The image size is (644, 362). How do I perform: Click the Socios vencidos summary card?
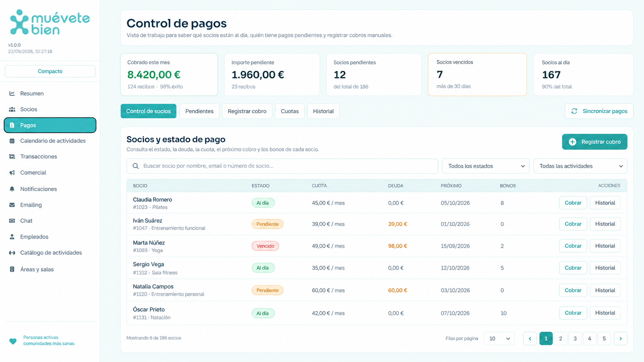tap(477, 74)
